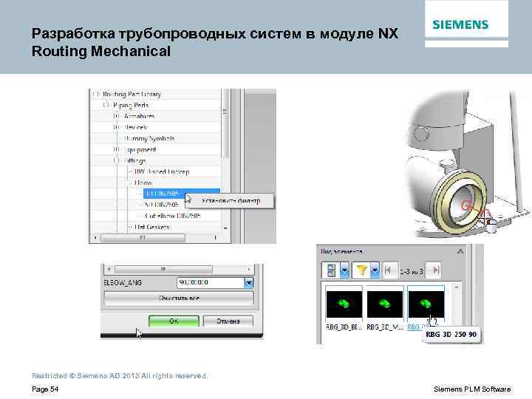Click the Очистить все button
The height and width of the screenshot is (399, 532).
(x=179, y=299)
